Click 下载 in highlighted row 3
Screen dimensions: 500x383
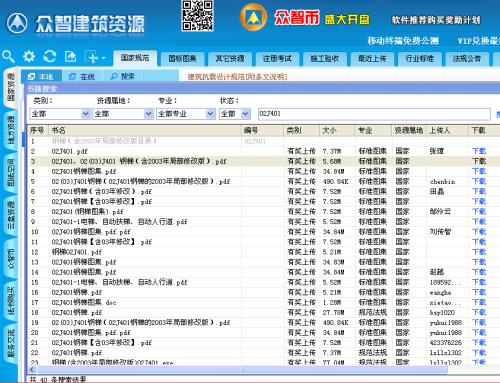[479, 161]
